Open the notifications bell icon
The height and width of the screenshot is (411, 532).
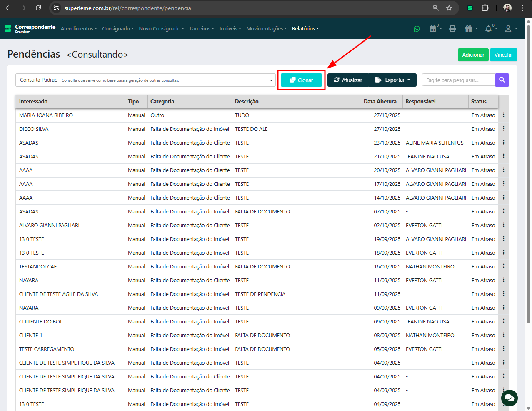[x=489, y=29]
